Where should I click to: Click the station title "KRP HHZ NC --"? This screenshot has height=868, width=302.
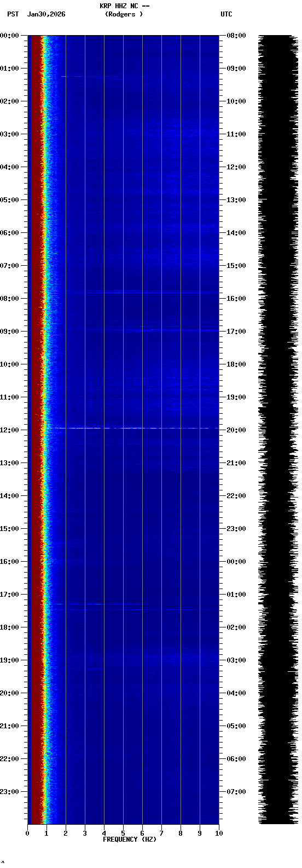pos(125,6)
